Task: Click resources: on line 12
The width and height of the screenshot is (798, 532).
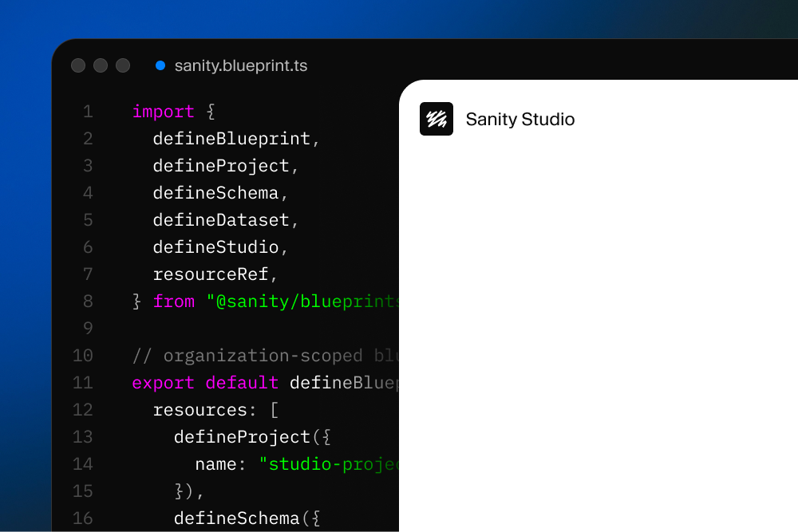Action: pos(205,410)
